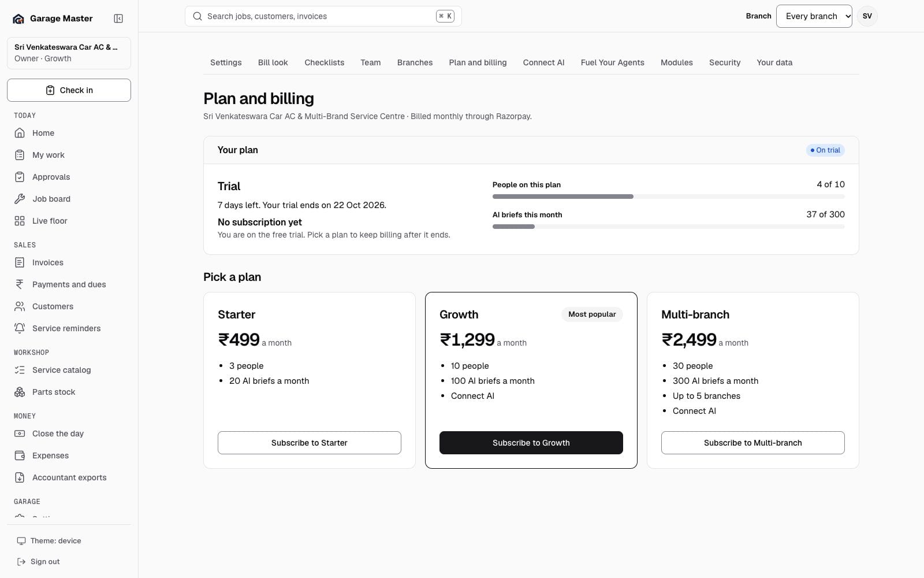Focus the search jobs, customers, invoices field
Viewport: 924px width, 578px height.
point(323,16)
